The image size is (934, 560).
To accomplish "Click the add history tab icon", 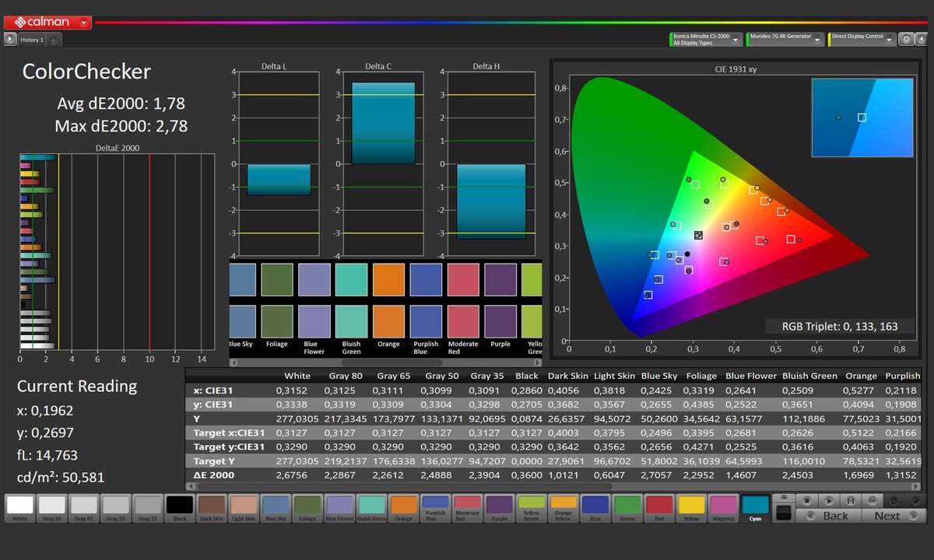I will tap(54, 40).
